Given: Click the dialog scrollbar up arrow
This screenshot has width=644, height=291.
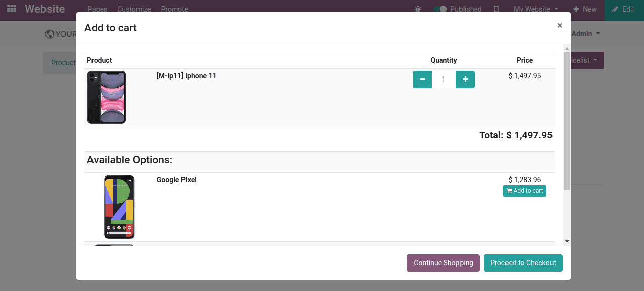Looking at the screenshot, I should tap(567, 48).
